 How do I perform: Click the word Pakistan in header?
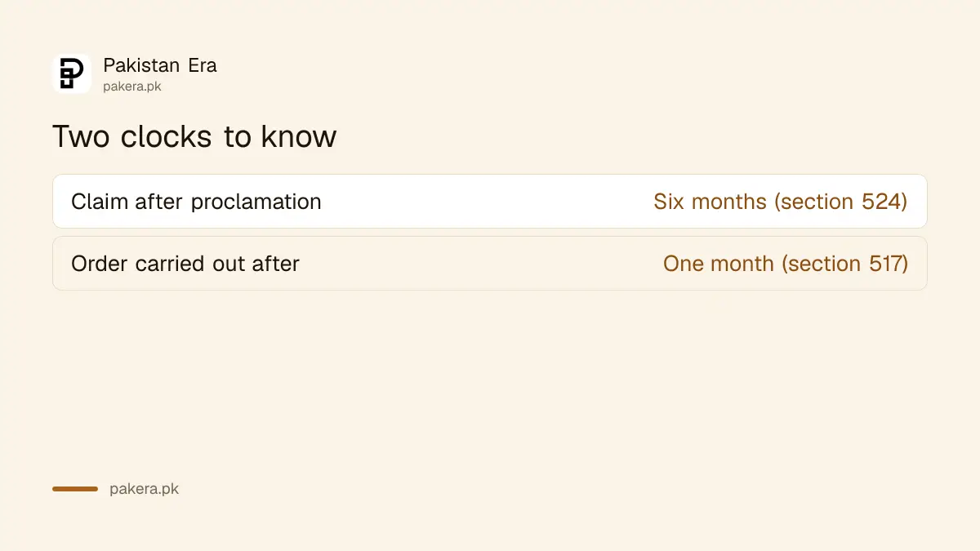coord(141,65)
